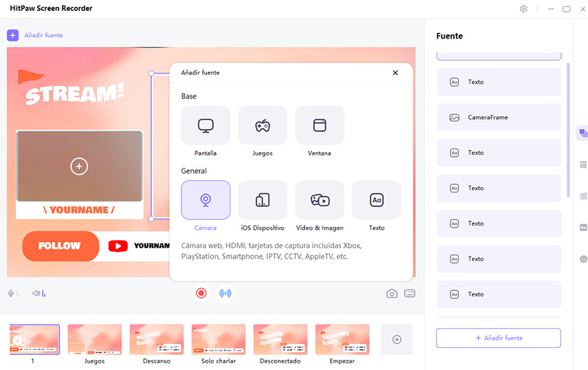Select the Desconectado scene thumbnail
Image resolution: width=588 pixels, height=370 pixels.
click(x=281, y=340)
